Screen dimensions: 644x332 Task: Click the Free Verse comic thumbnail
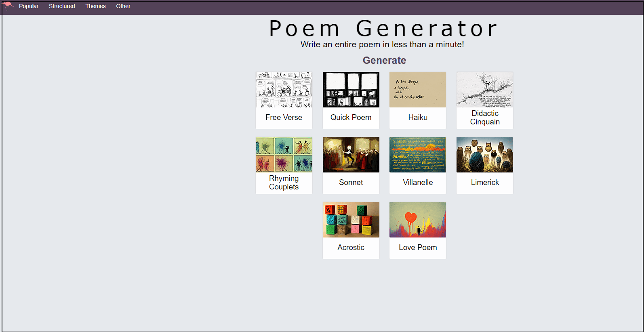point(284,90)
